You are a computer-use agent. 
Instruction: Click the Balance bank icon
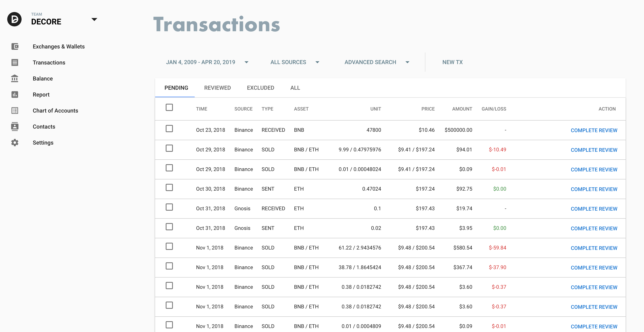click(15, 78)
